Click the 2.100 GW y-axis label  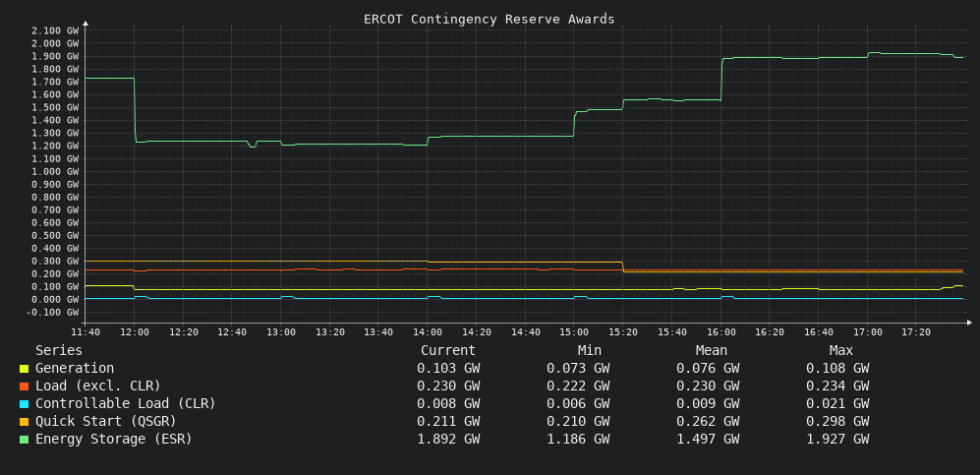tap(55, 30)
